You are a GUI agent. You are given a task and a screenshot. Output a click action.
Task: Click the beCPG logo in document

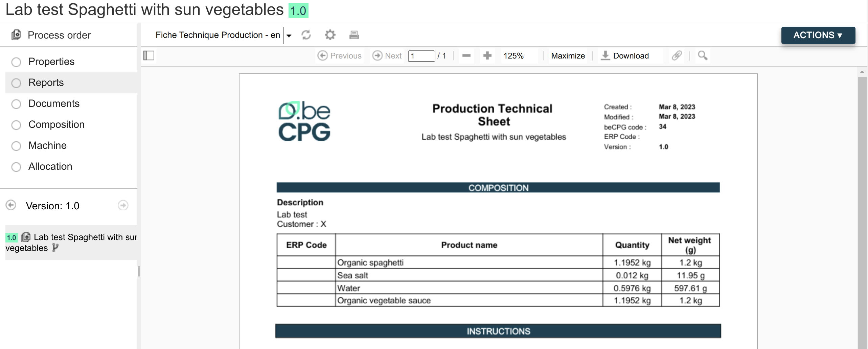(x=304, y=121)
